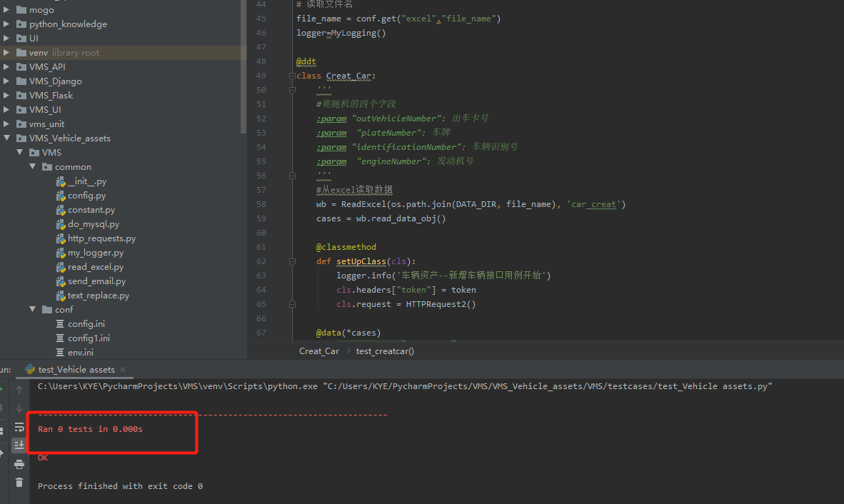Open constant.py file
844x504 pixels.
coord(91,210)
